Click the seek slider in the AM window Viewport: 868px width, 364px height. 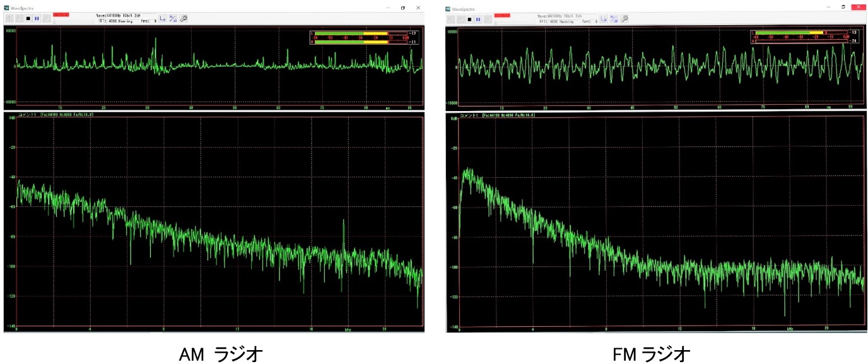point(74,23)
